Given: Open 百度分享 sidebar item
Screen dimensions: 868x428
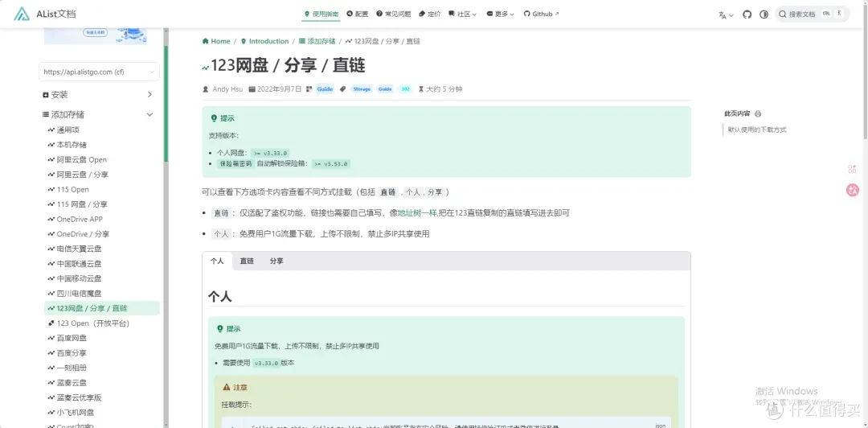Looking at the screenshot, I should tap(102, 353).
